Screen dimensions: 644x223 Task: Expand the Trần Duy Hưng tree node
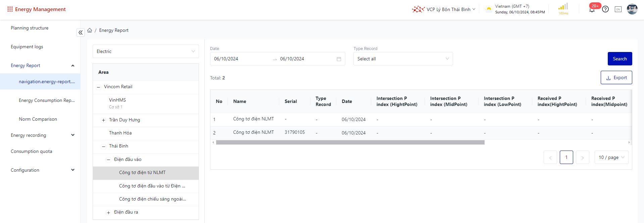coord(103,120)
